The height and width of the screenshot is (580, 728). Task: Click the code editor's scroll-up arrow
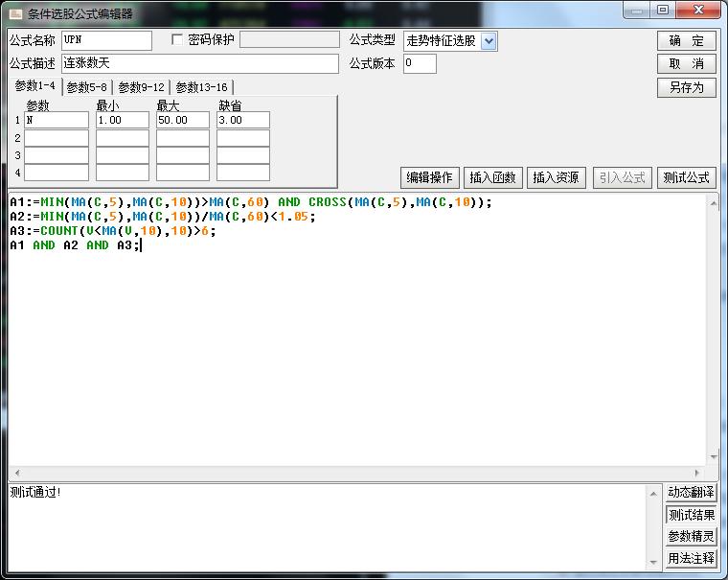click(714, 203)
